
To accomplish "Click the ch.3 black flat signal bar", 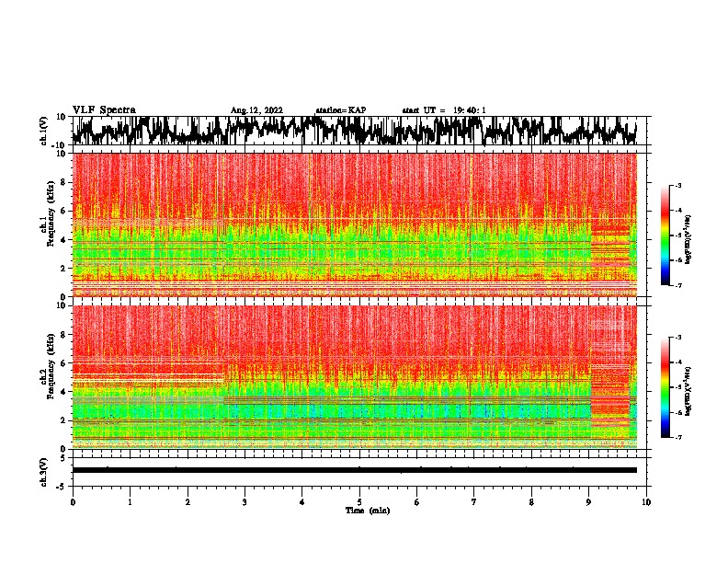I will 354,470.
